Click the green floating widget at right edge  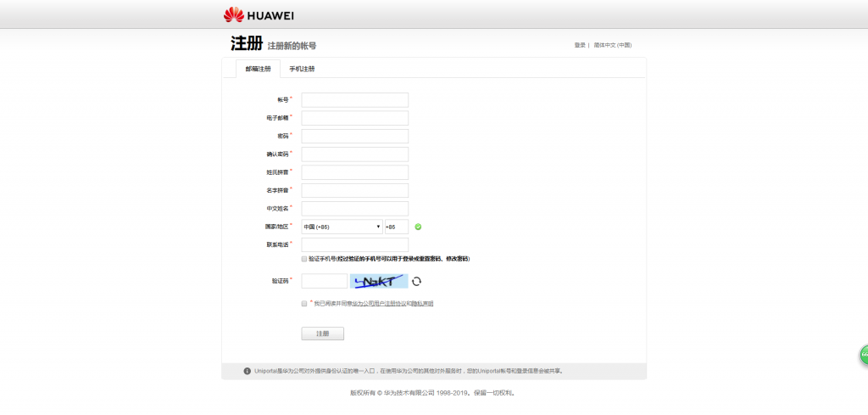point(864,355)
